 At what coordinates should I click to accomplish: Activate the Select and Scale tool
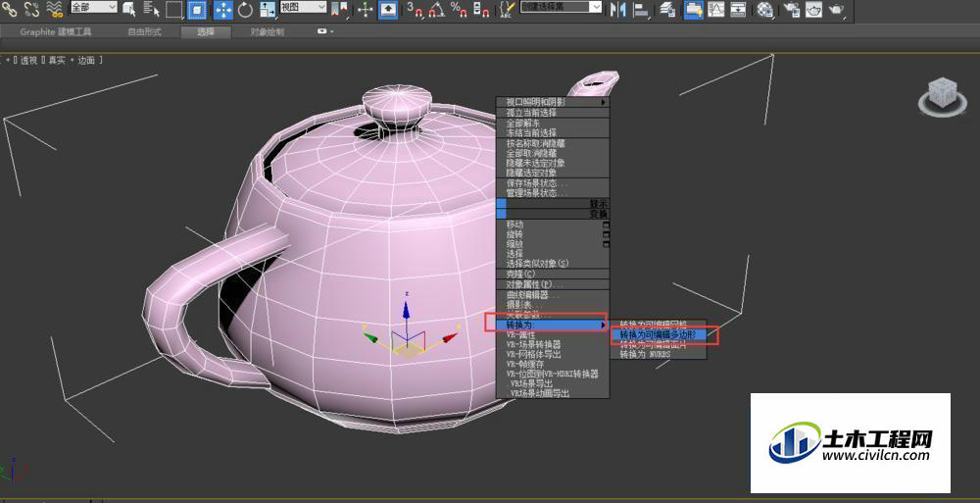pyautogui.click(x=268, y=10)
